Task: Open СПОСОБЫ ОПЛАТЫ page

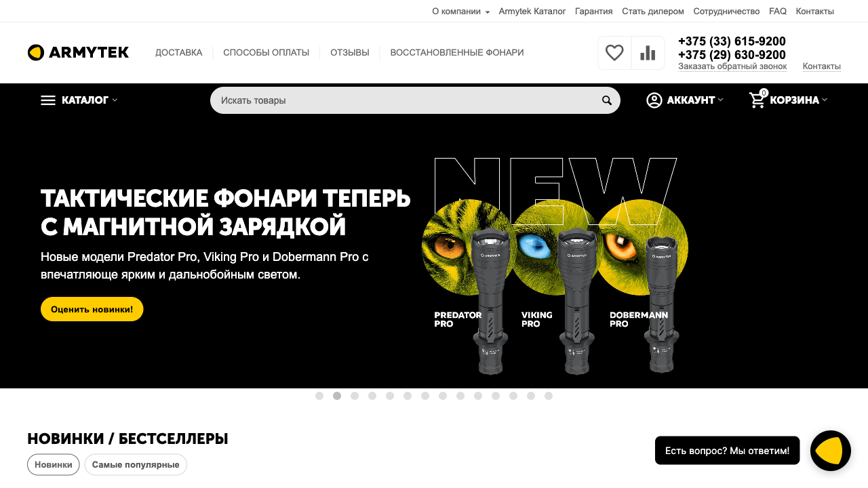Action: (267, 53)
